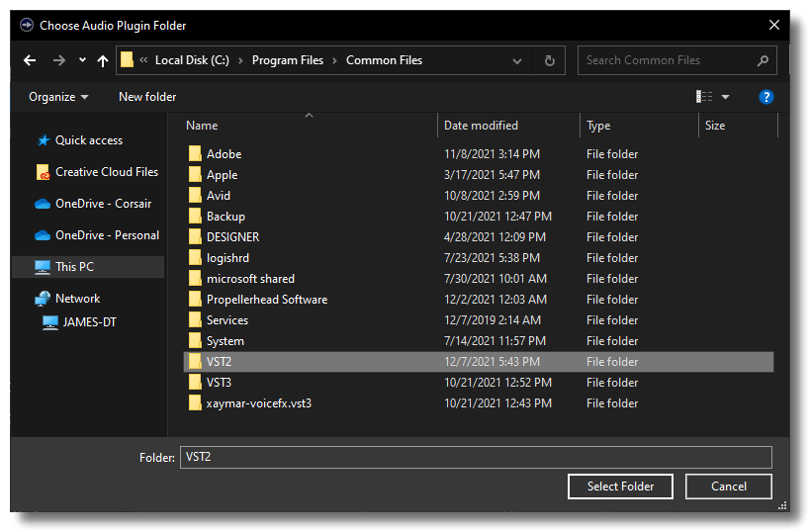Select the VST3 folder
This screenshot has height=532, width=810.
tap(219, 383)
